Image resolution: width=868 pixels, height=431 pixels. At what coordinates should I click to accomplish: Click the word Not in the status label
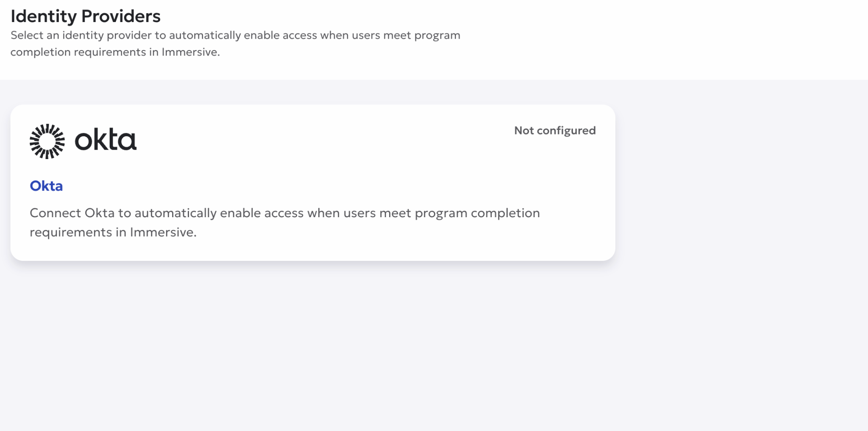[x=524, y=131]
